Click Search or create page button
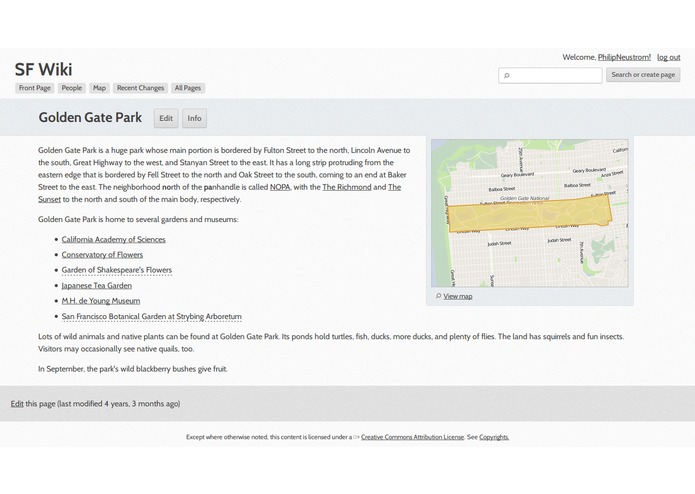 [x=643, y=74]
